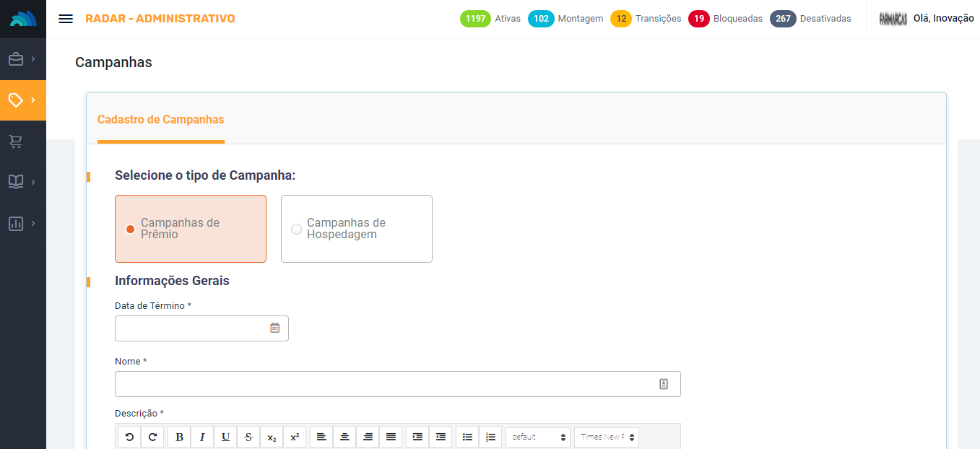
Task: Expand the bar chart reports sidebar menu
Action: click(22, 224)
